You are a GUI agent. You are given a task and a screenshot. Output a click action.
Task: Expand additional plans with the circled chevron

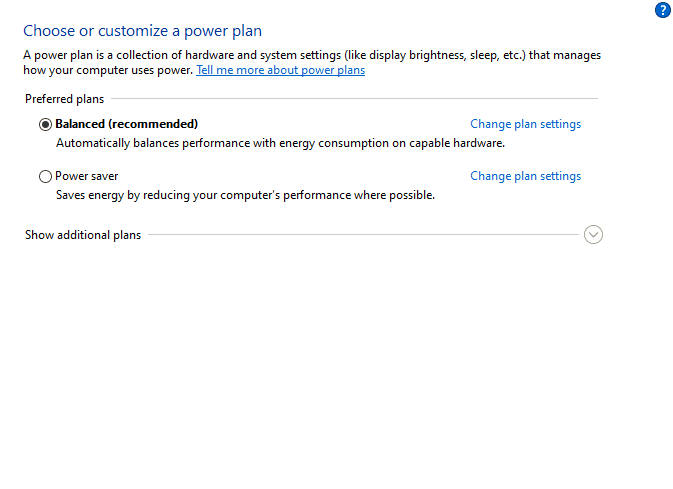pos(593,234)
